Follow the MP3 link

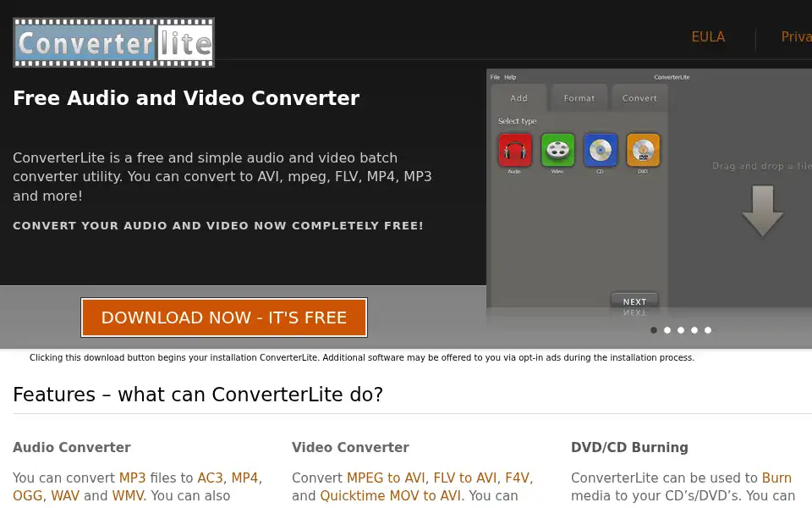pos(133,478)
